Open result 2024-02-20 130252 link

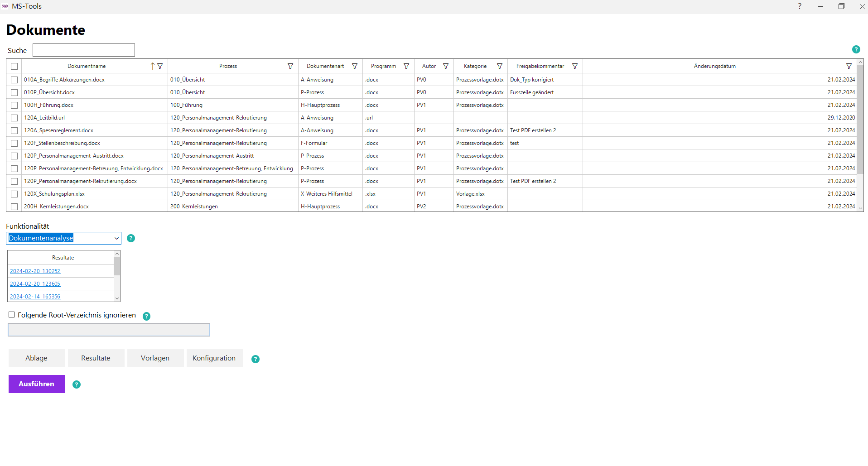pyautogui.click(x=35, y=271)
